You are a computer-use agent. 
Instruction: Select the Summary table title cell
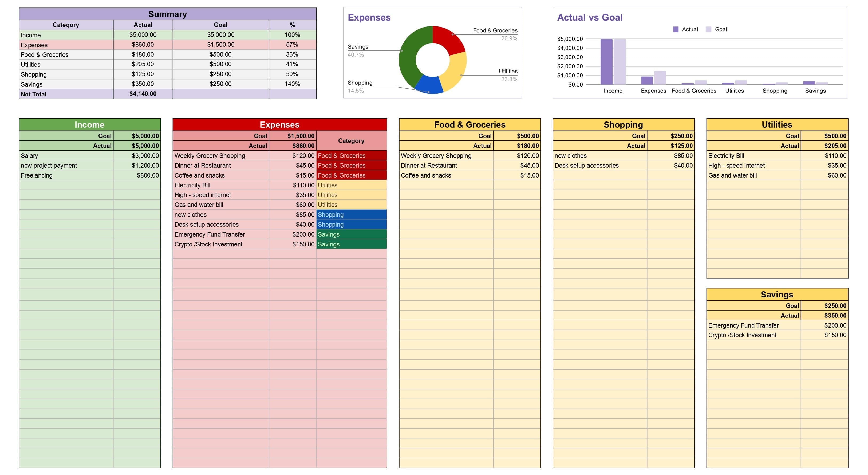pos(167,14)
